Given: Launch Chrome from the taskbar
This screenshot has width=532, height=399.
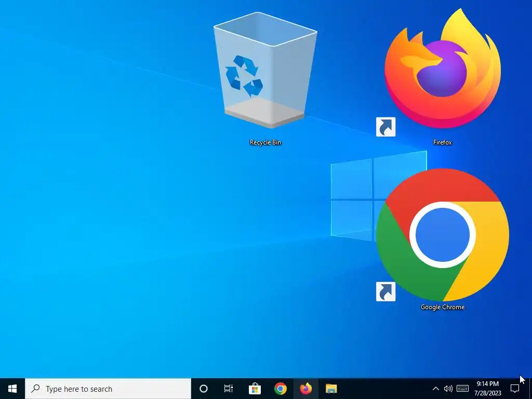Looking at the screenshot, I should click(x=280, y=389).
